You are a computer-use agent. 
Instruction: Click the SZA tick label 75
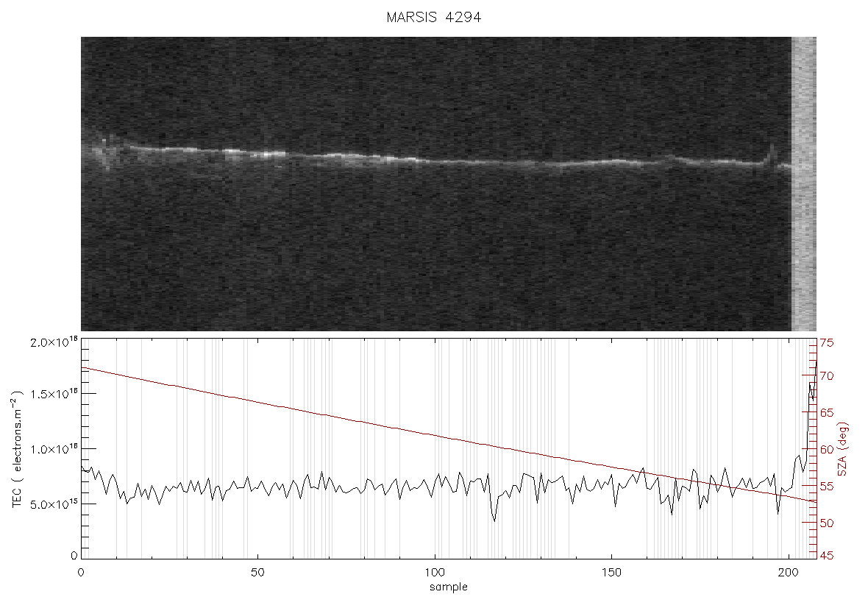point(827,343)
